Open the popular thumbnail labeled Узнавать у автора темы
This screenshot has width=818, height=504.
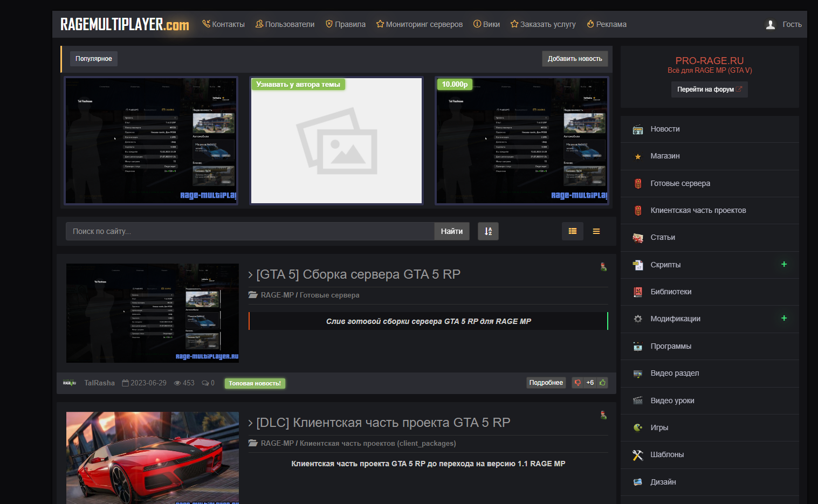click(336, 141)
